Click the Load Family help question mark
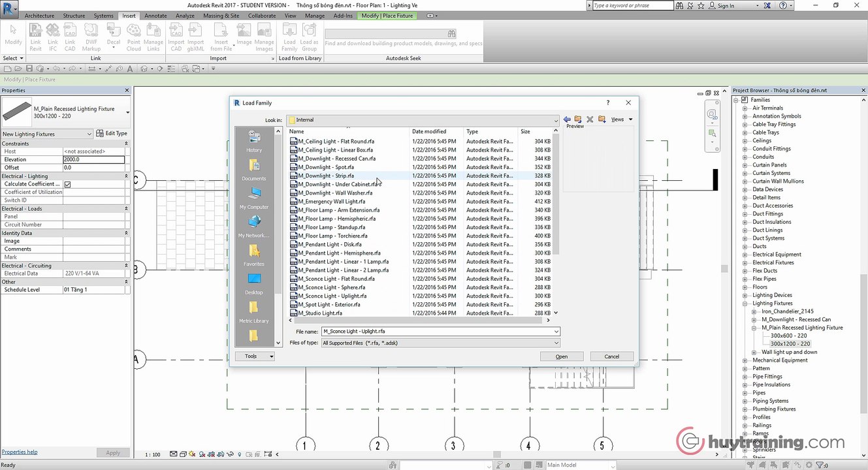Image resolution: width=868 pixels, height=470 pixels. coord(608,102)
